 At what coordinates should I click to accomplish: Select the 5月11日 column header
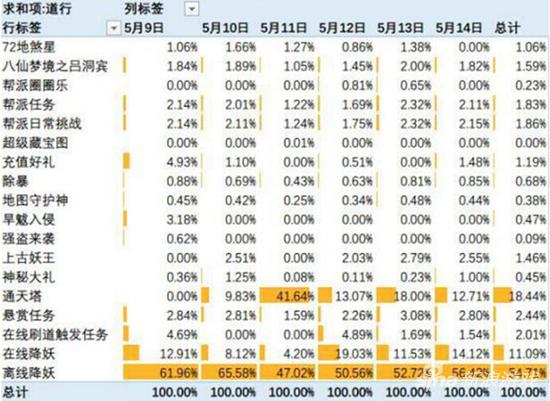coord(283,28)
